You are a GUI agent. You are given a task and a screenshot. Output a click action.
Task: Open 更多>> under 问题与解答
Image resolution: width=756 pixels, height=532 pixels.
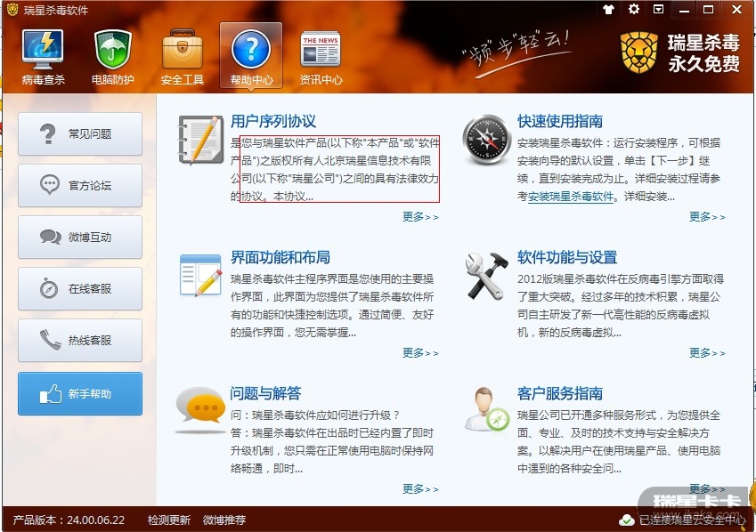click(x=420, y=489)
